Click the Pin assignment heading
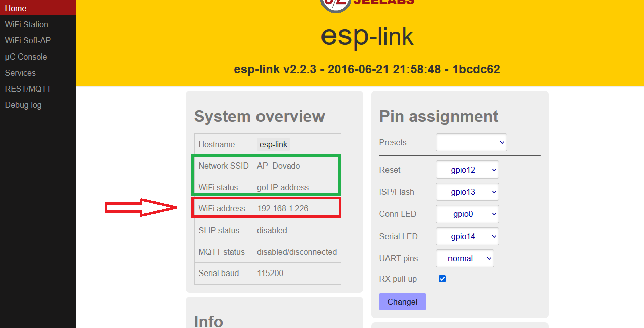Screen dimensions: 644x328 pos(439,116)
